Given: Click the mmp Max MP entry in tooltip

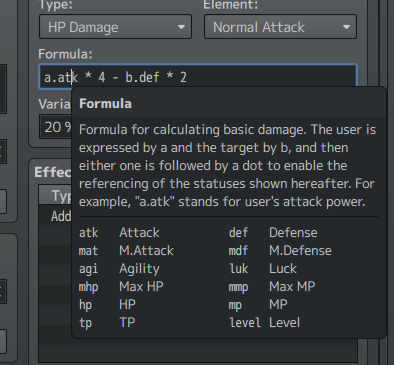Looking at the screenshot, I should pyautogui.click(x=272, y=286).
